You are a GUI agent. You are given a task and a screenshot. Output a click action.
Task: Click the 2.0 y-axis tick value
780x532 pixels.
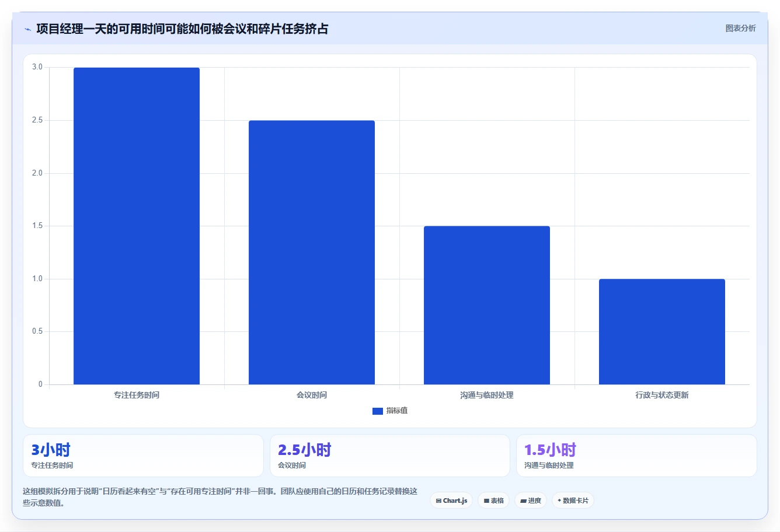click(x=37, y=173)
